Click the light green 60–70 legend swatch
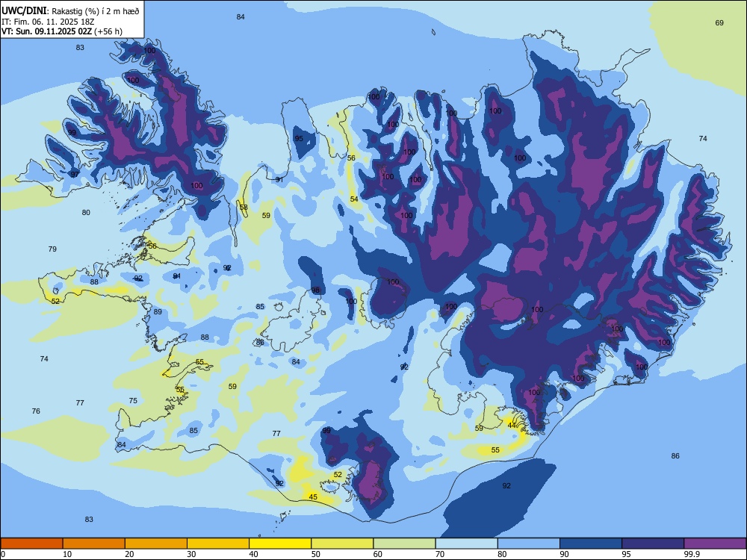Viewport: 747px width, 560px height. click(x=404, y=544)
